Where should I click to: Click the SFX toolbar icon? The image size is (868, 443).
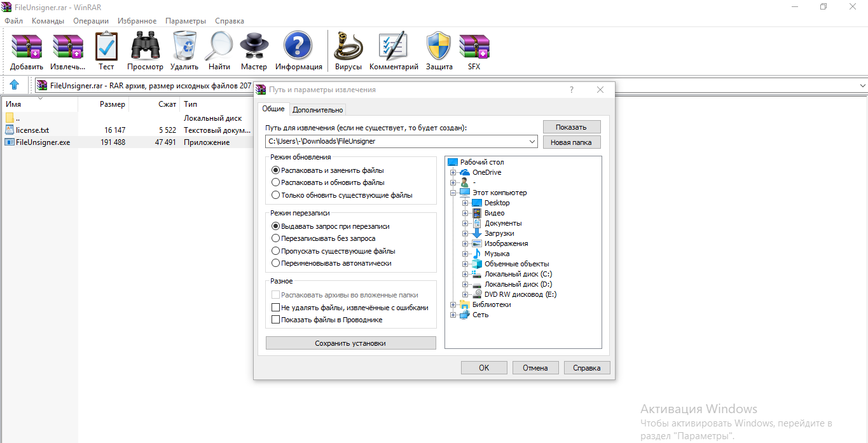click(474, 46)
